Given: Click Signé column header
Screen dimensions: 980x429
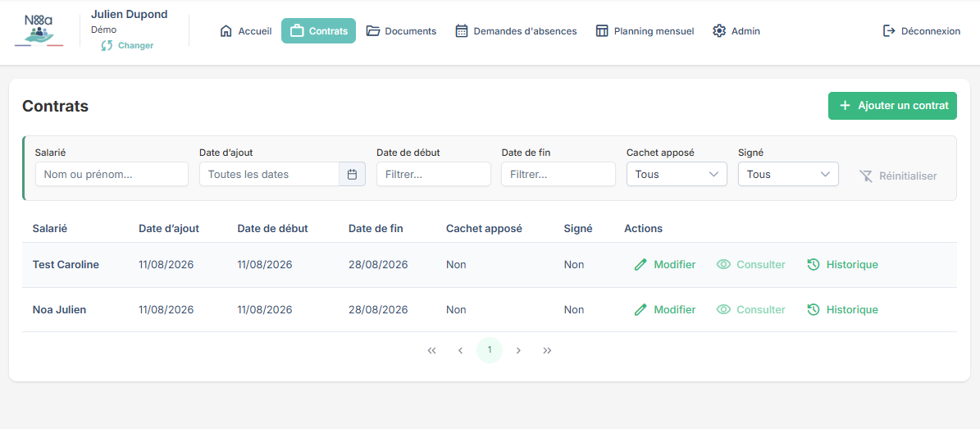Looking at the screenshot, I should click(x=578, y=228).
